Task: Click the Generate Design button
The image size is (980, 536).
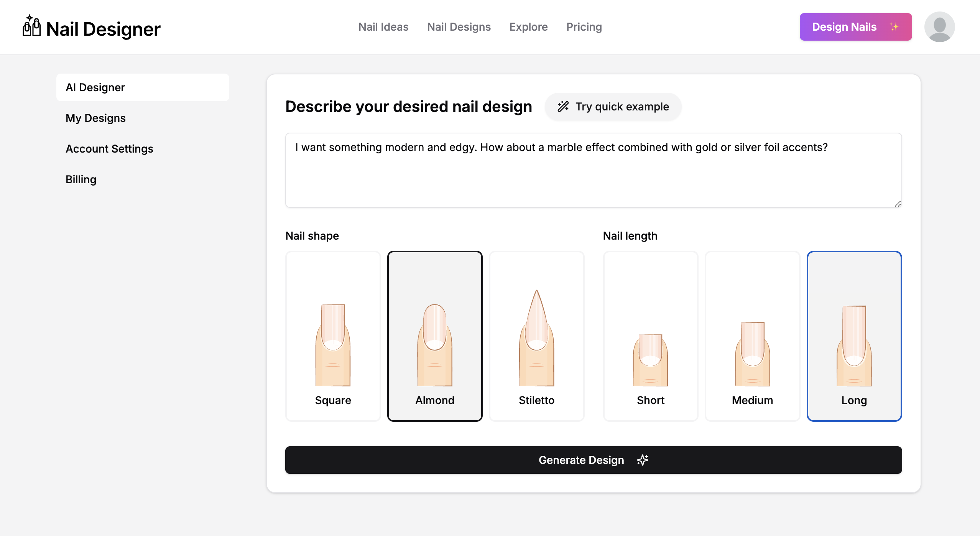Action: (x=593, y=459)
